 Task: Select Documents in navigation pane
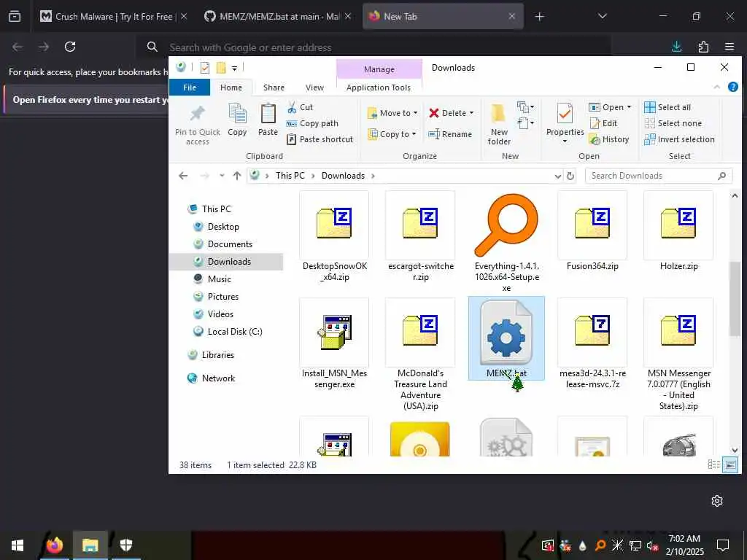230,244
